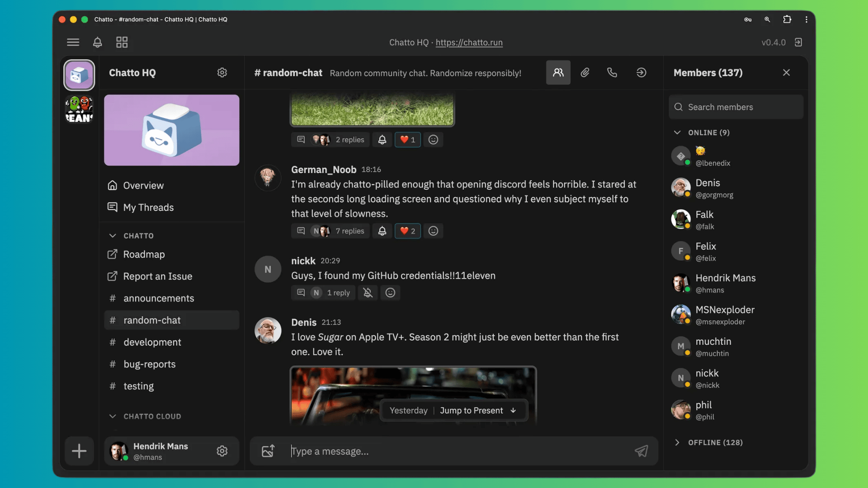
Task: Click the zoom magnifier icon in title bar
Action: click(767, 19)
